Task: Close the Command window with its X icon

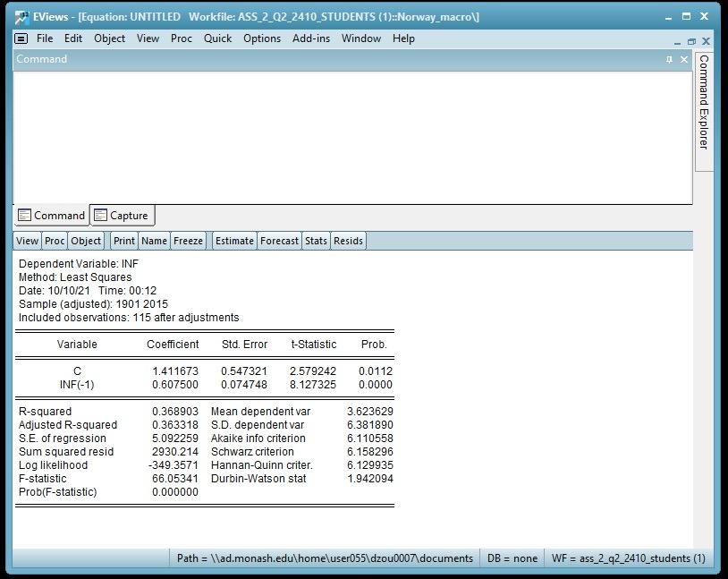Action: (685, 59)
